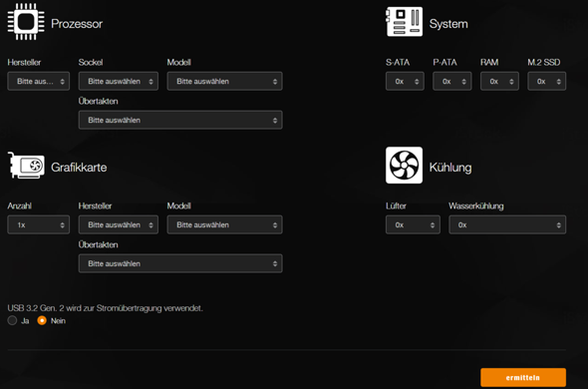Click the USB 3.2 Gen. 2 description text
This screenshot has height=389, width=588.
[x=106, y=308]
